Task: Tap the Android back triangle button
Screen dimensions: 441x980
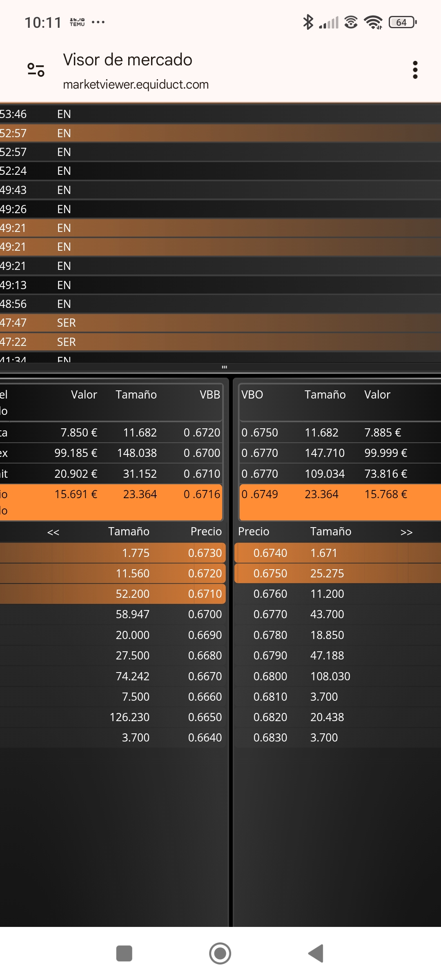Action: (316, 953)
